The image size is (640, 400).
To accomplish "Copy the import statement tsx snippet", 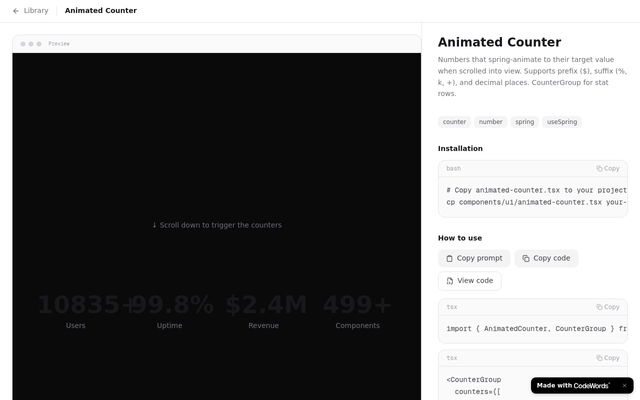I will pos(608,307).
